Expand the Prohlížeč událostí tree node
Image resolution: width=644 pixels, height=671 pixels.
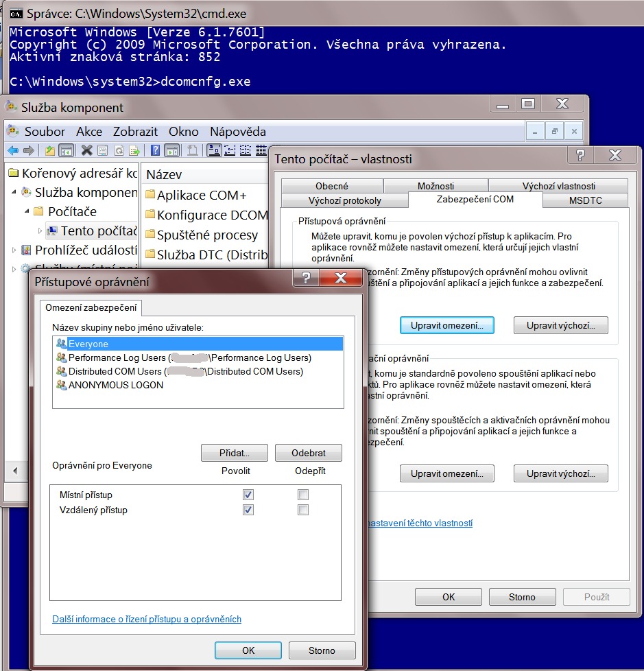point(14,250)
